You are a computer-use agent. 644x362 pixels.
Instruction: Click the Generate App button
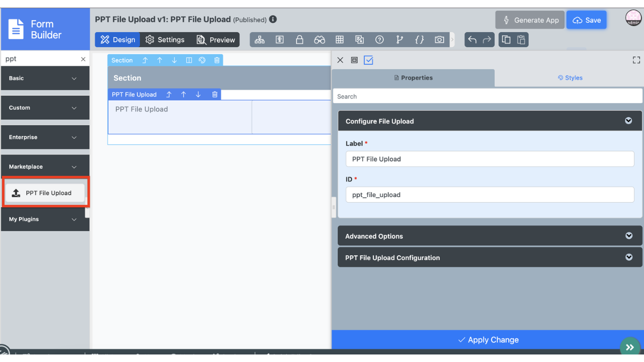[530, 20]
